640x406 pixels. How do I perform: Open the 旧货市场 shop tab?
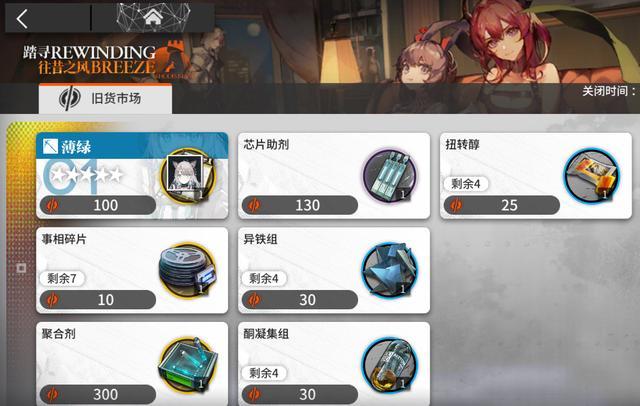[105, 99]
